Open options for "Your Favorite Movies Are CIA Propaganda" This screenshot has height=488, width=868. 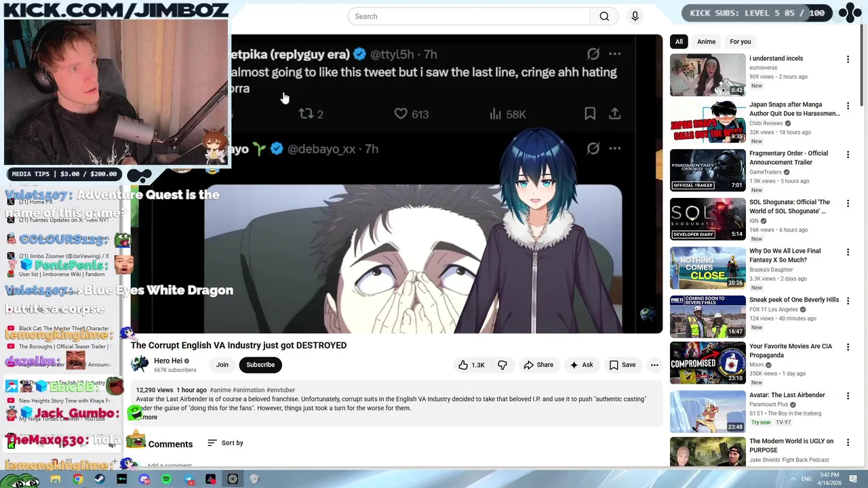(x=848, y=348)
